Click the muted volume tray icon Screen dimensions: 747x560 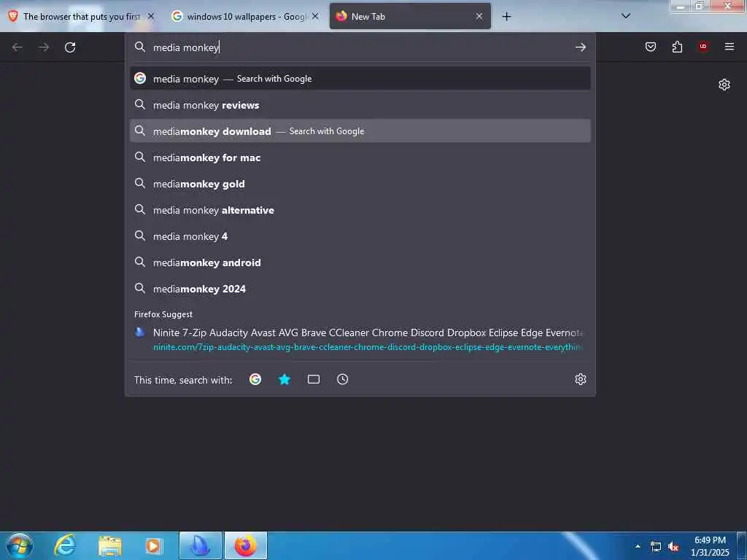tap(673, 547)
